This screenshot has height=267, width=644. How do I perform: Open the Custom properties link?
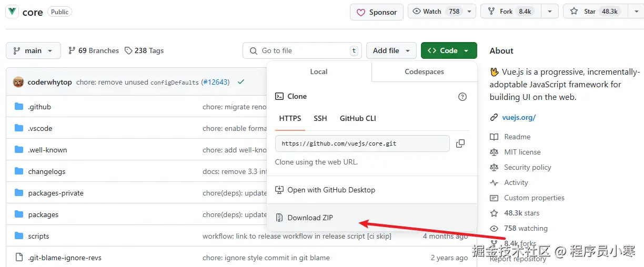pos(534,198)
